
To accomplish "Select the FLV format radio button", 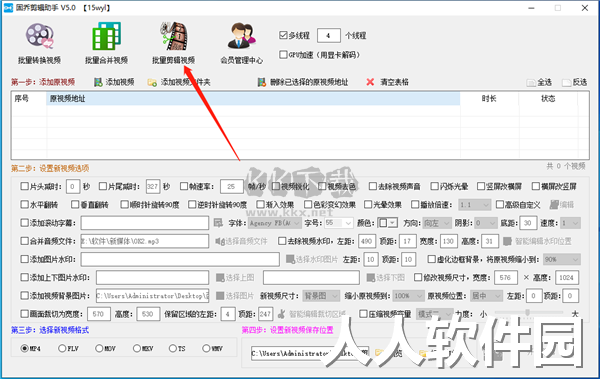I will click(62, 348).
